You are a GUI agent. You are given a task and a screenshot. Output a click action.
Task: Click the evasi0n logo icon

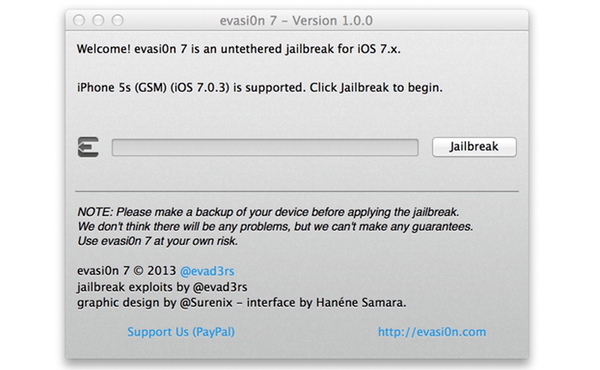click(88, 147)
